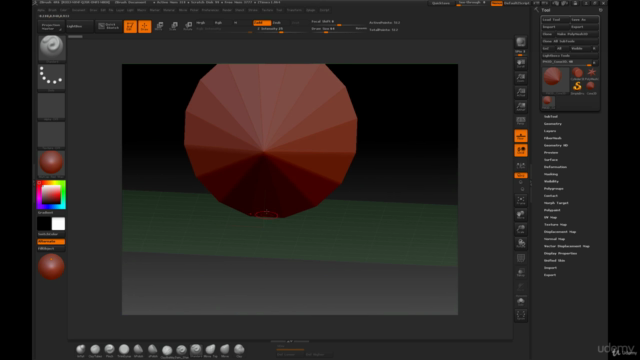Open the empty Texture slot

51,135
